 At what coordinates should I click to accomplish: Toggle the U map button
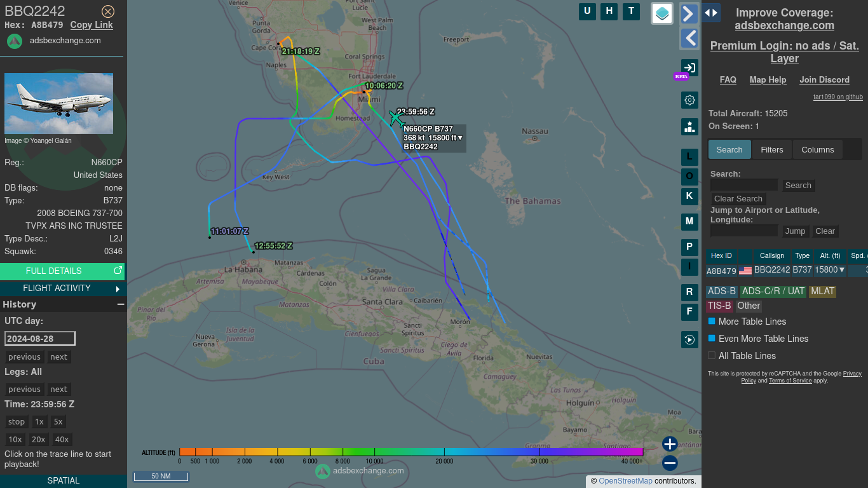587,11
